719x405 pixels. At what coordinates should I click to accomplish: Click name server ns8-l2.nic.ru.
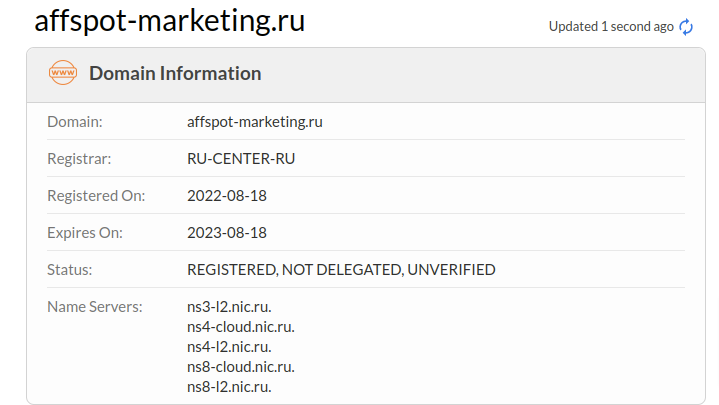[x=229, y=386]
